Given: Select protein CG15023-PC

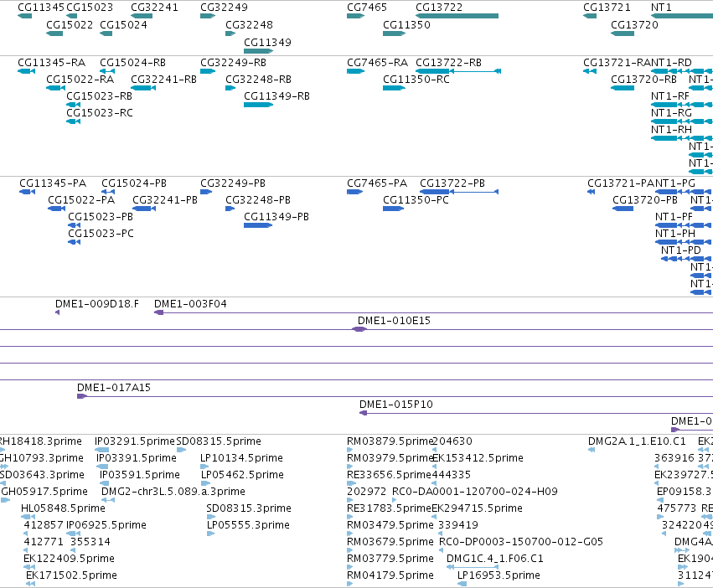Looking at the screenshot, I should [x=74, y=242].
